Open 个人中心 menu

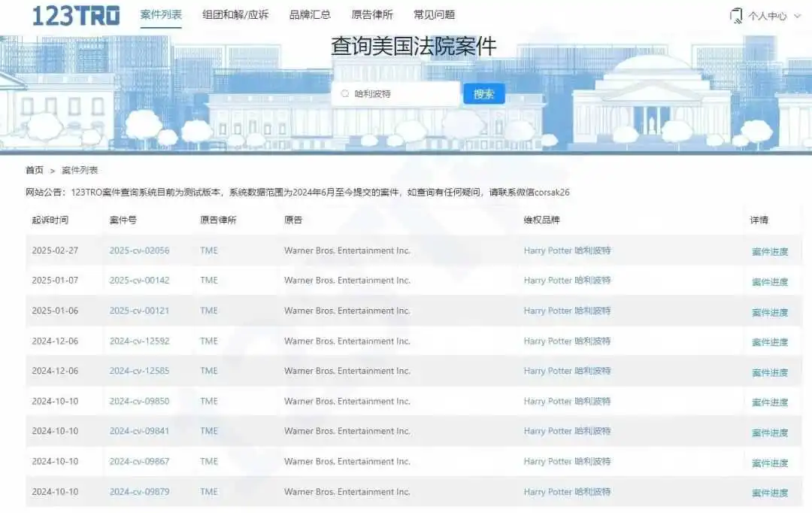pos(767,16)
